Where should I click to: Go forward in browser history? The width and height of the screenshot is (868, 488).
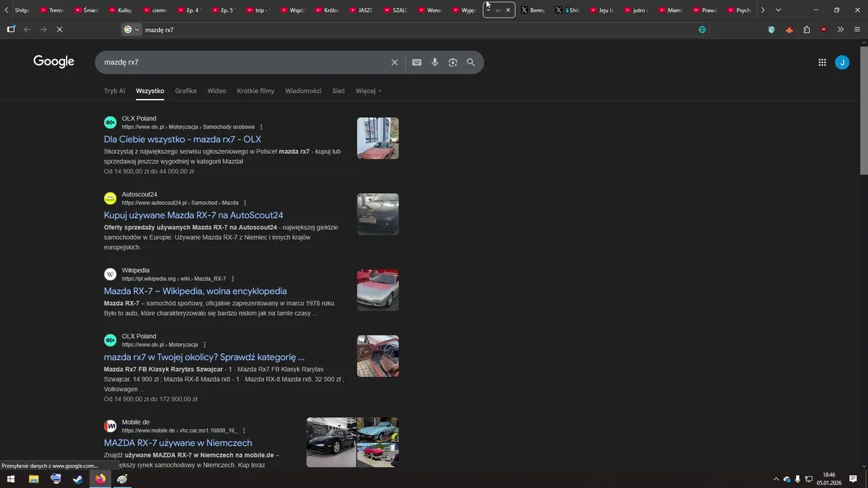43,30
